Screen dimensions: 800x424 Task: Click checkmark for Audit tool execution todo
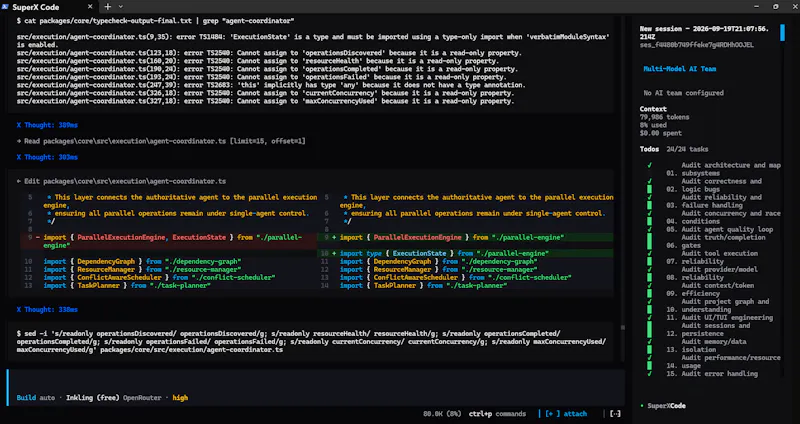coord(649,253)
